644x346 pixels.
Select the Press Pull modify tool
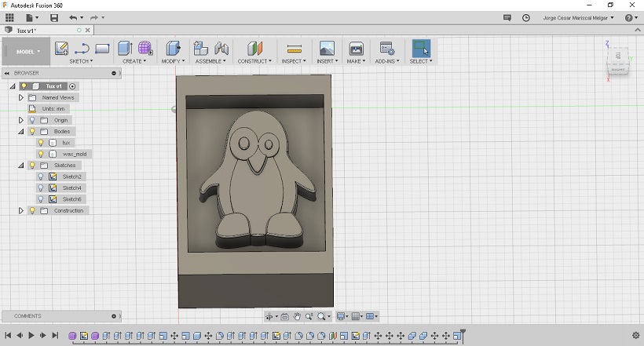tap(173, 49)
